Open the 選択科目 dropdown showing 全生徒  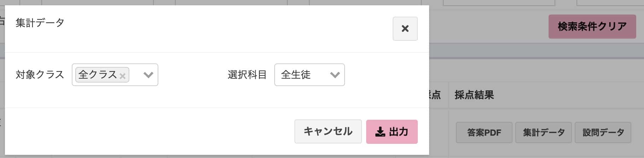[309, 75]
